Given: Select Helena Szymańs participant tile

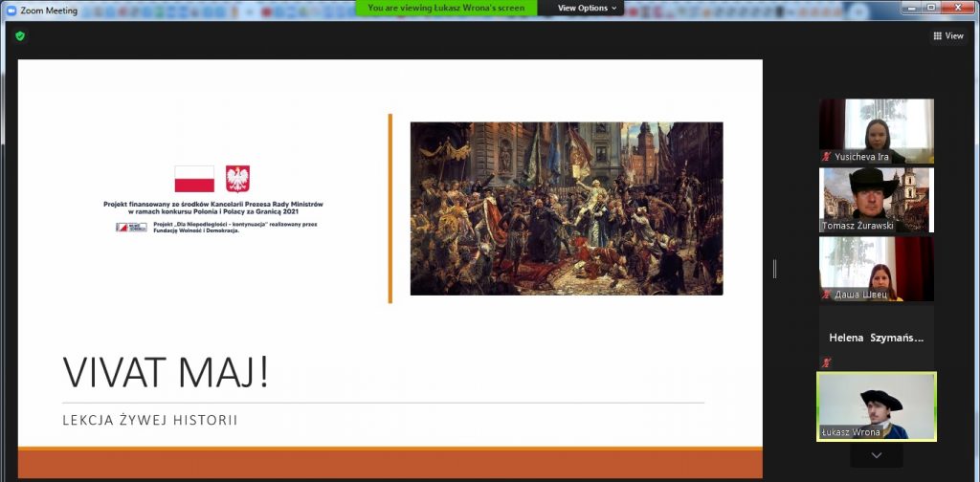Looking at the screenshot, I should pyautogui.click(x=876, y=337).
